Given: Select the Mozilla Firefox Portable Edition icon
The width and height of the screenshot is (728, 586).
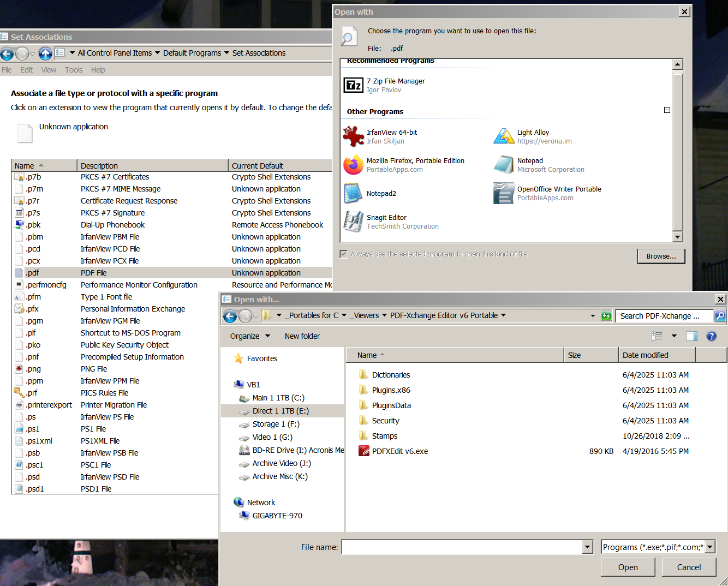Looking at the screenshot, I should click(353, 165).
